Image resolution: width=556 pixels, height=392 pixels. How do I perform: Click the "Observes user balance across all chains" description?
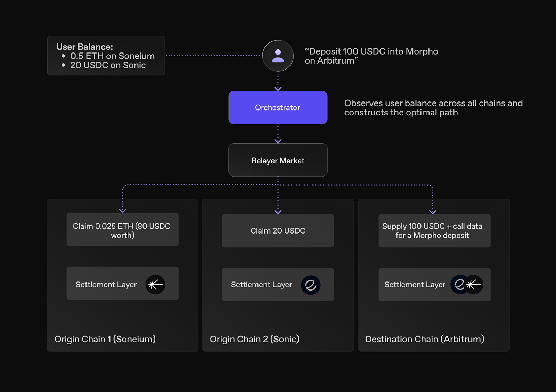[433, 108]
